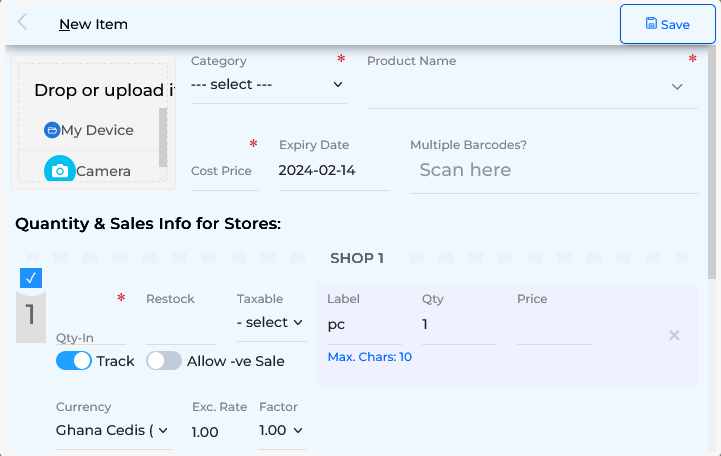Click the Save button
The width and height of the screenshot is (721, 456).
pos(667,24)
